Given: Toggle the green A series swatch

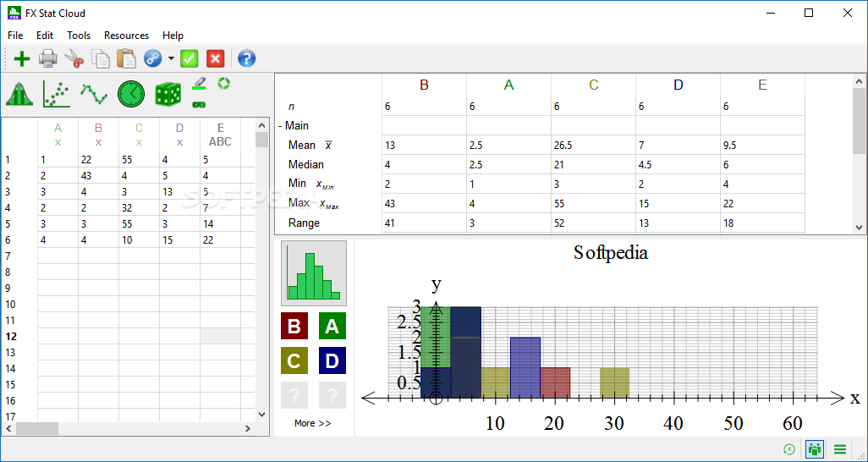Looking at the screenshot, I should tap(332, 326).
